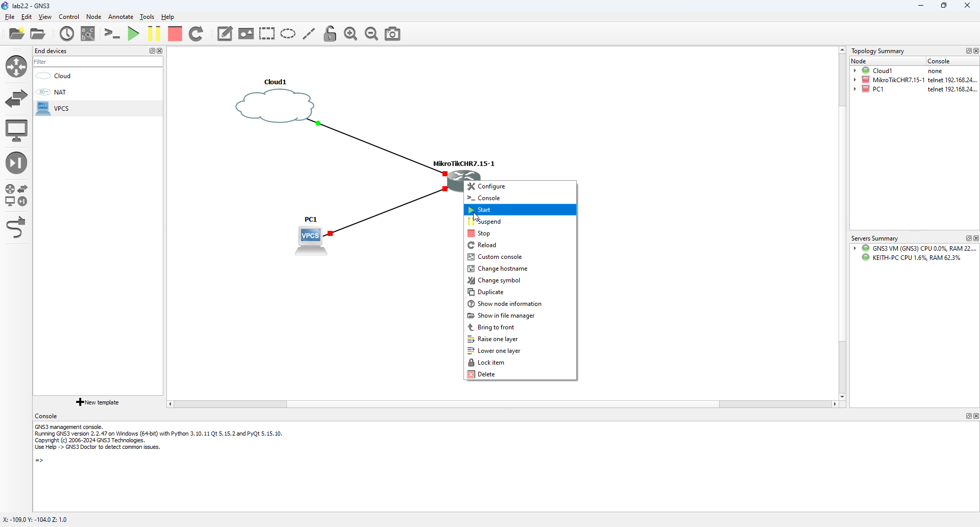Zoom in on the topology with the magnifier icon
This screenshot has height=527, width=980.
351,34
